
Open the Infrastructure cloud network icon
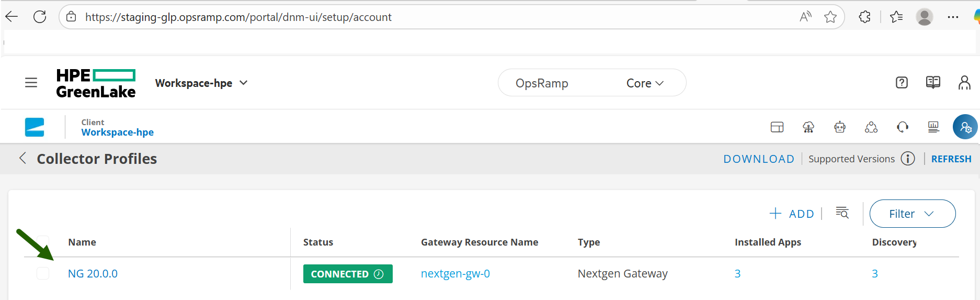(808, 127)
